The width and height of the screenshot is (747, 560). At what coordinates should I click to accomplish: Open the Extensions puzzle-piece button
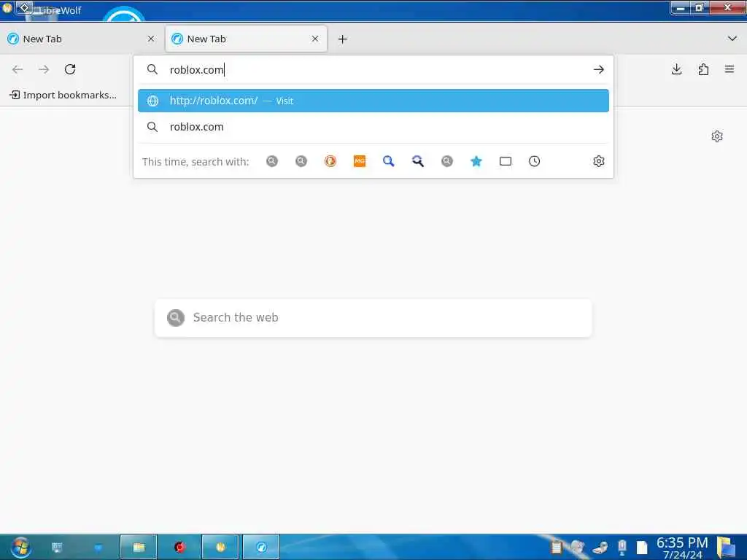pyautogui.click(x=703, y=69)
